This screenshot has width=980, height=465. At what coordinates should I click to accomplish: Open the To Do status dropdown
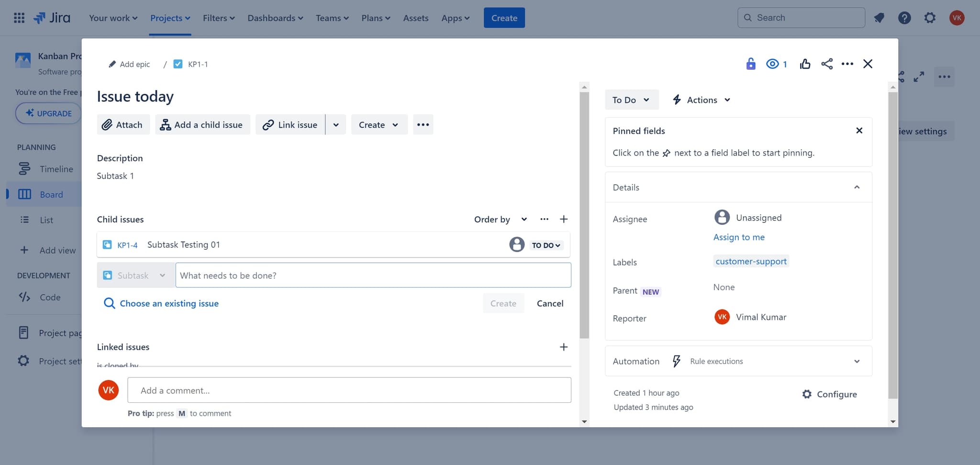point(631,100)
